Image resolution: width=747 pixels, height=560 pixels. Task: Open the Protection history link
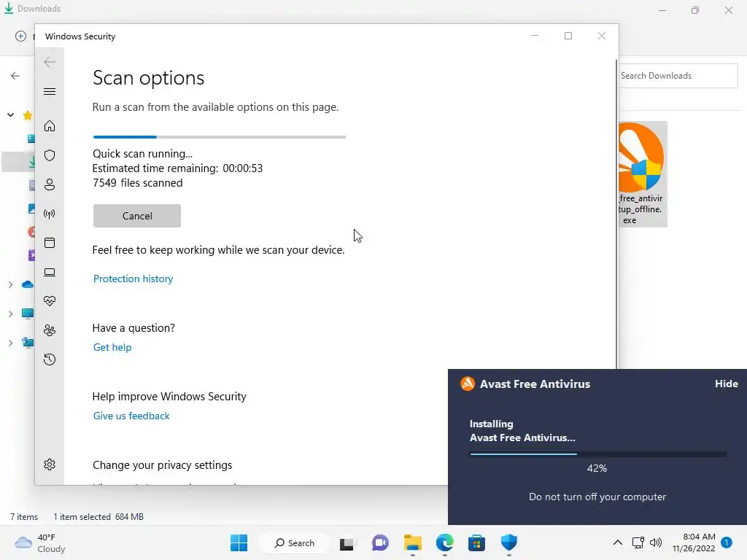click(x=133, y=279)
